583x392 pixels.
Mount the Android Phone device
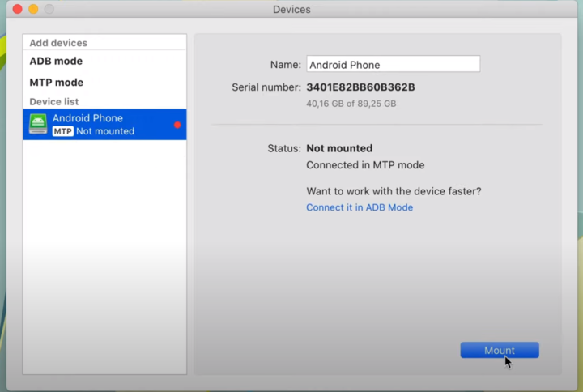[x=500, y=350]
